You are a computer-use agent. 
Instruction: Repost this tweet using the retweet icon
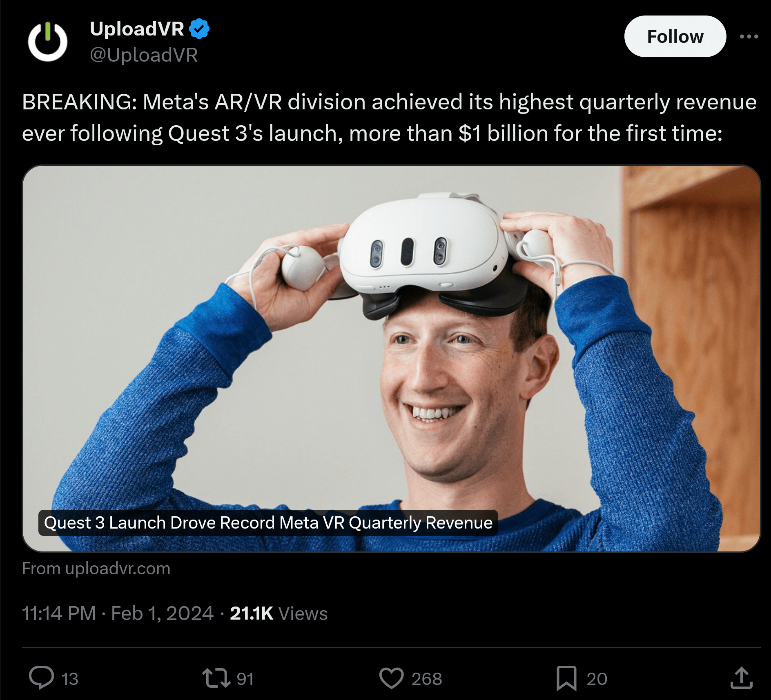[216, 678]
